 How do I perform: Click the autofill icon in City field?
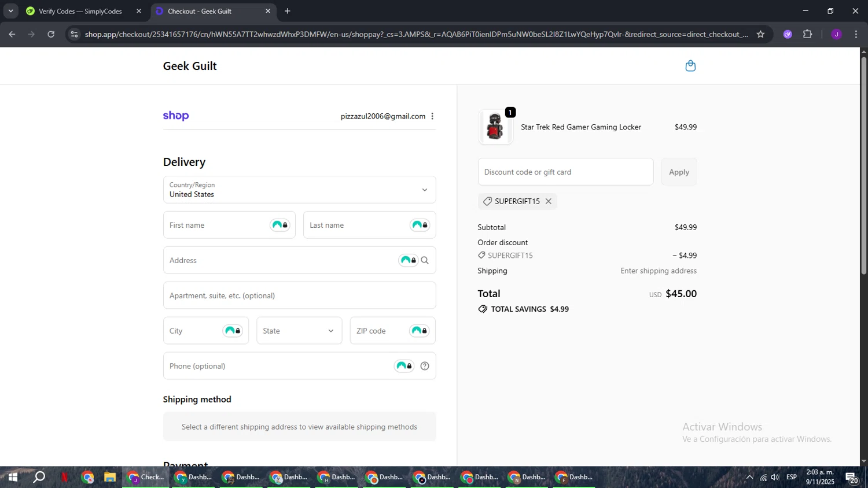coord(233,331)
